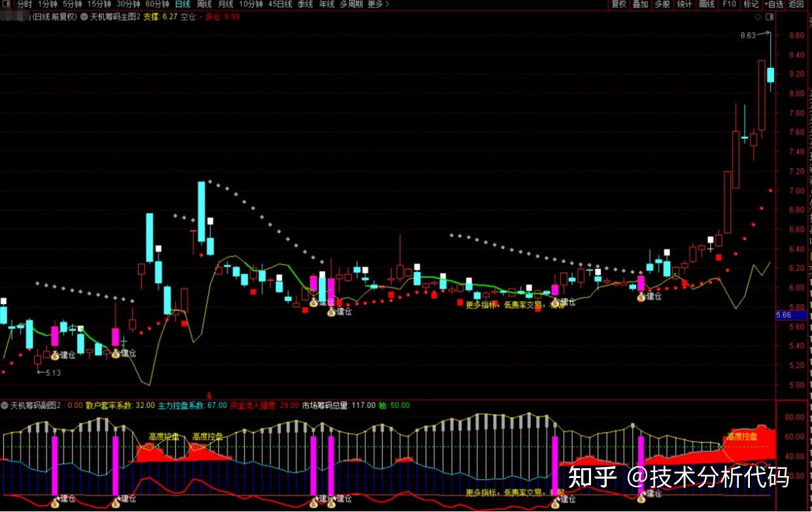Click the 5.13 low price label
812x512 pixels.
[54, 373]
